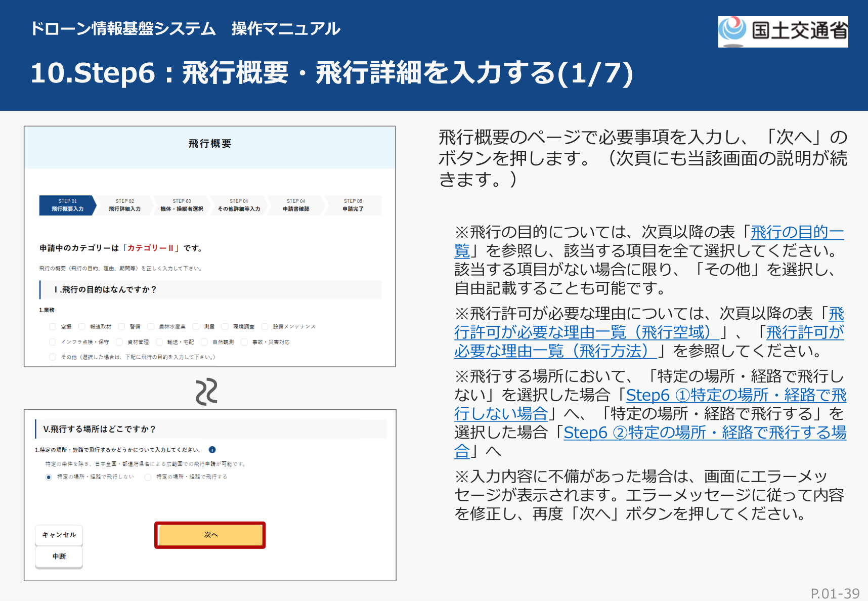Click the キャンセル button
The height and width of the screenshot is (601, 868).
[59, 535]
